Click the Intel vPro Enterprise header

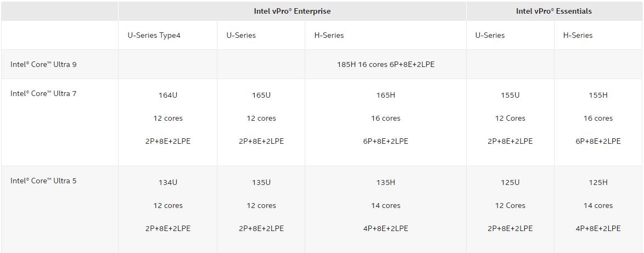click(292, 11)
